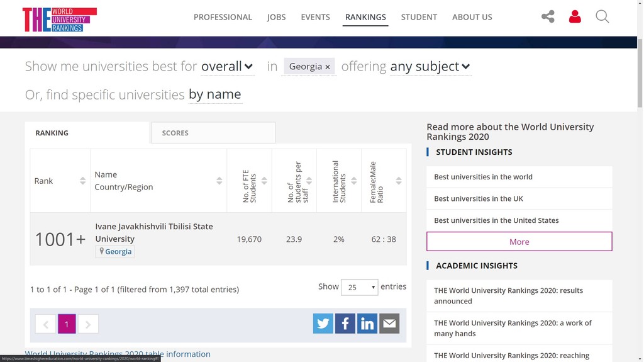Share ranking on LinkedIn
Viewport: 644px width, 362px height.
click(x=367, y=324)
